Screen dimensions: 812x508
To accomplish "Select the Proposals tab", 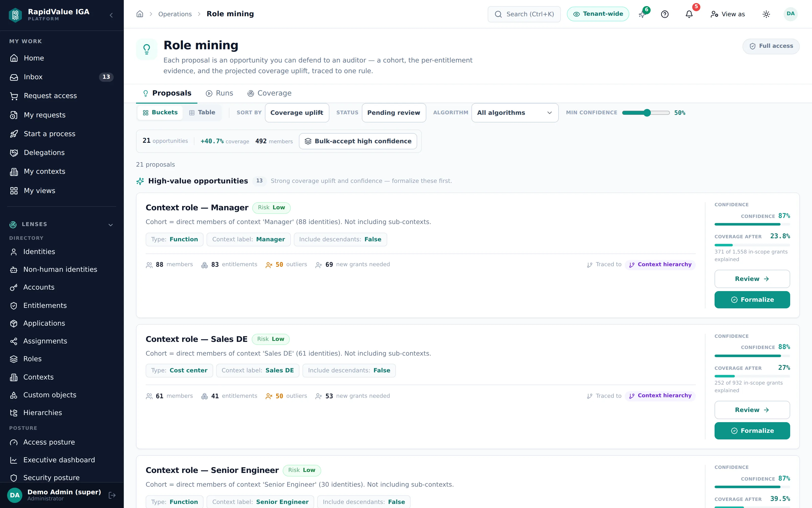I will [167, 93].
